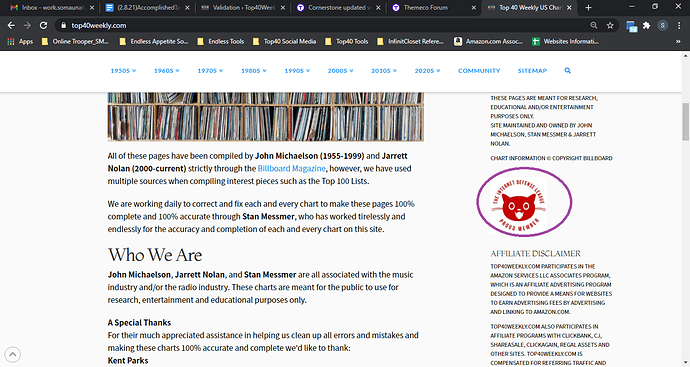Viewport: 690px width, 367px height.
Task: Open Endless Appetite bookmark folder
Action: click(154, 41)
